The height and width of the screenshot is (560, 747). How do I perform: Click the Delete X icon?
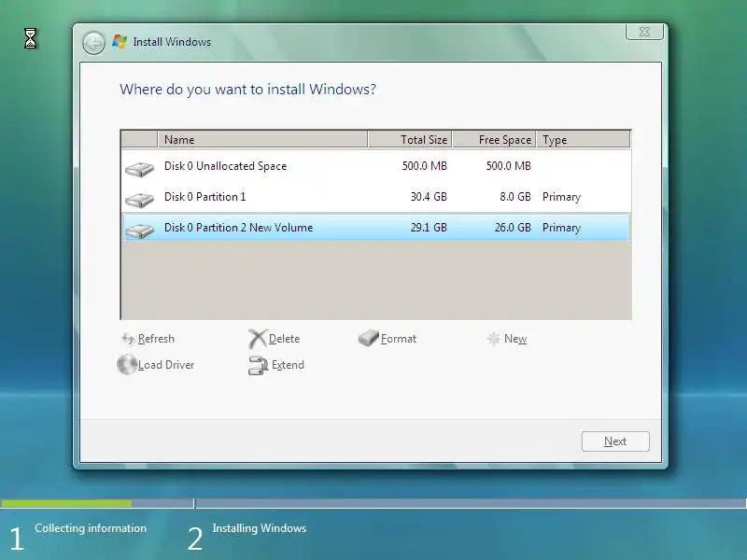click(258, 339)
